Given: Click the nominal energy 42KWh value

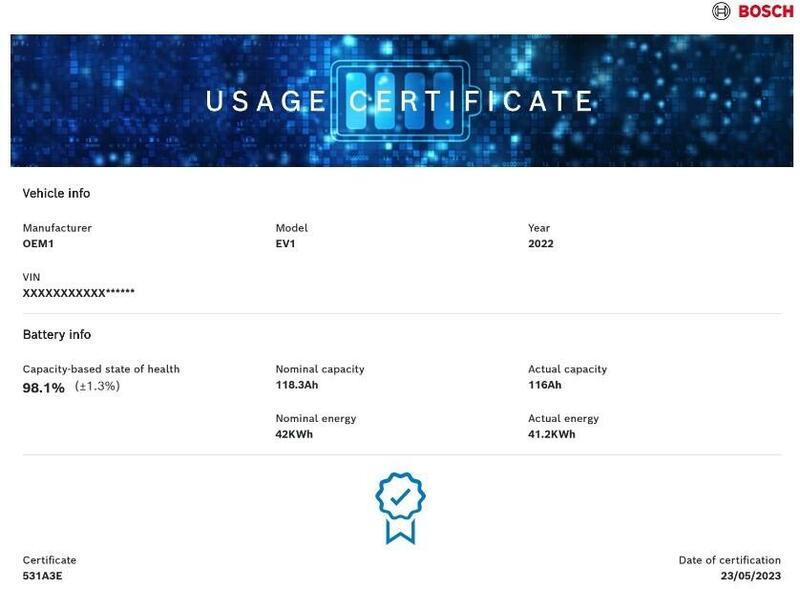Looking at the screenshot, I should pos(294,434).
